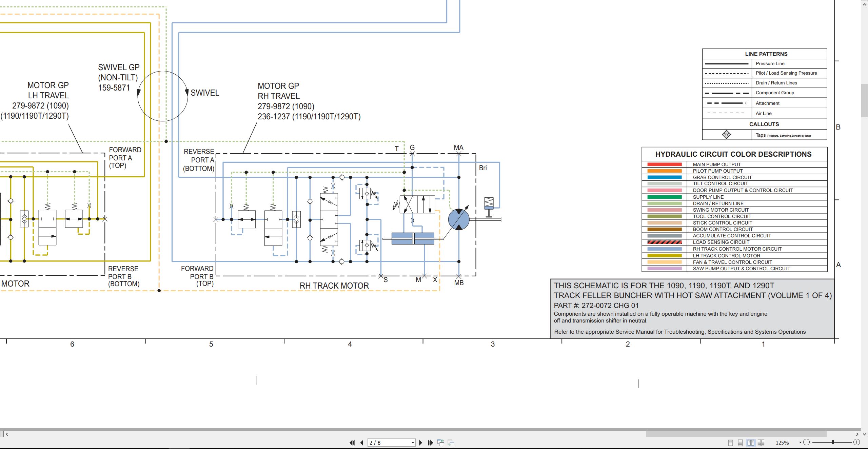868x449 pixels.
Task: Click the zoom in plus button
Action: click(857, 442)
